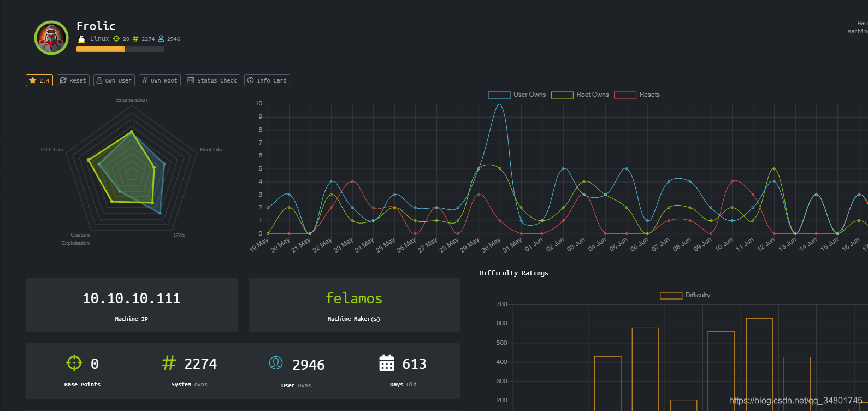Click the Custom Exploitation radar label

tap(76, 239)
